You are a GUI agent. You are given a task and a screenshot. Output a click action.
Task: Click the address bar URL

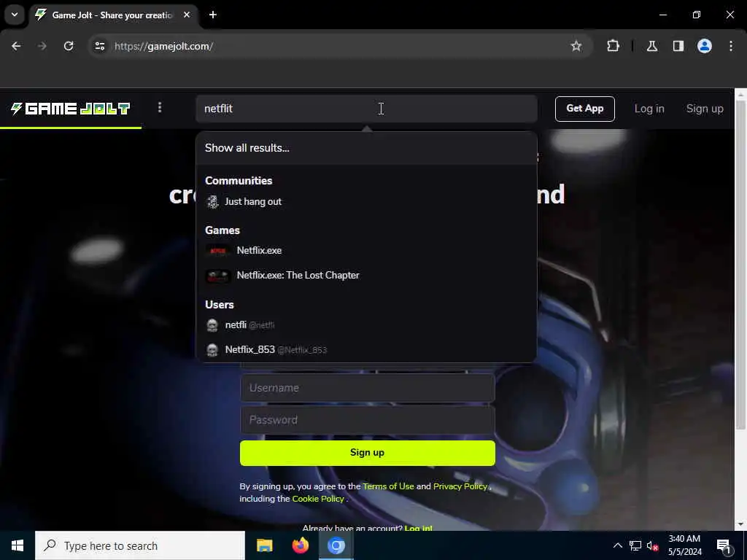click(164, 46)
